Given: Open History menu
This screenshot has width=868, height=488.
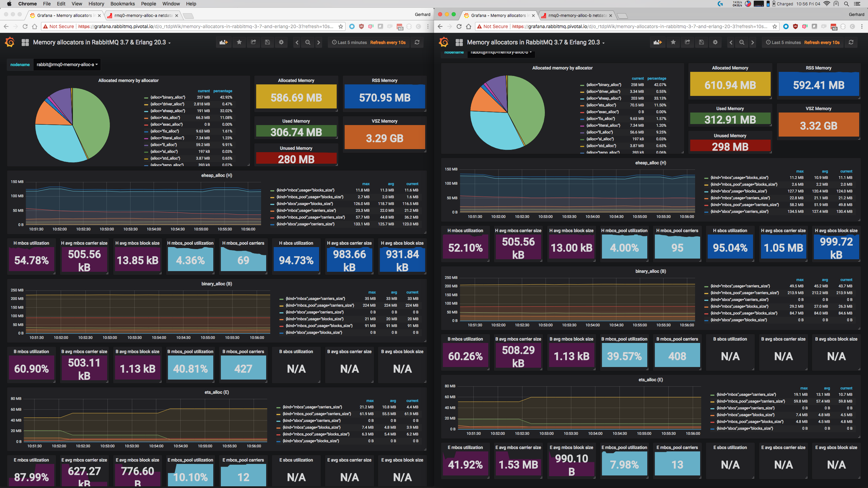Looking at the screenshot, I should tap(96, 4).
